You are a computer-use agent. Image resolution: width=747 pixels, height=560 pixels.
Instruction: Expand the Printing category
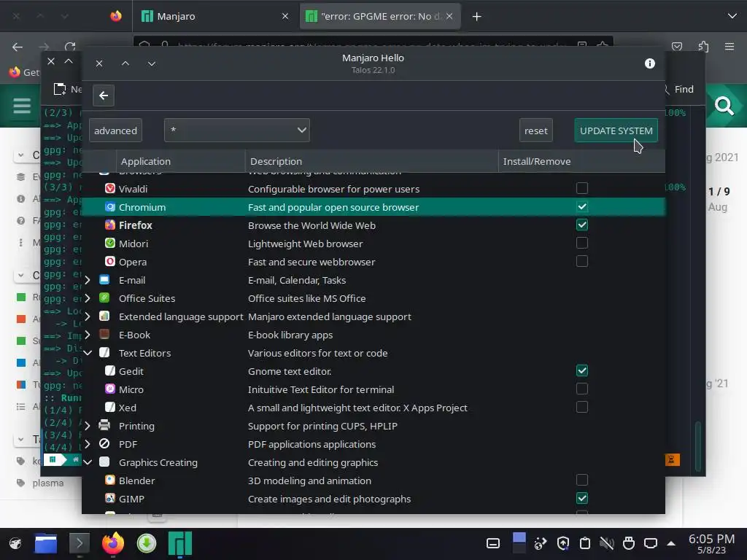click(x=88, y=426)
